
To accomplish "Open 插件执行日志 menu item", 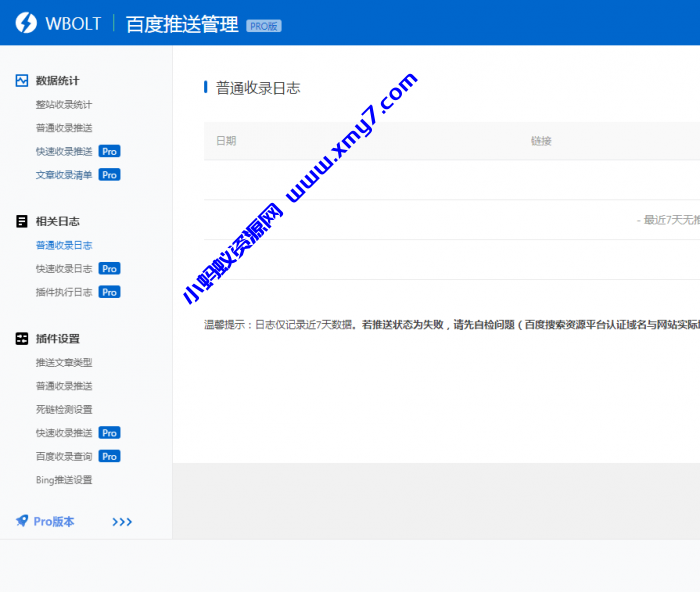I will point(64,292).
